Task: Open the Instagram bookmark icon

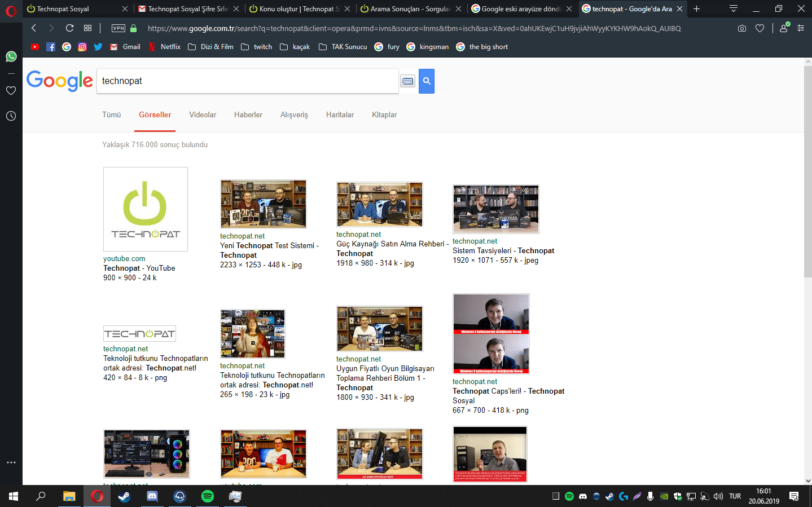Action: [x=82, y=47]
